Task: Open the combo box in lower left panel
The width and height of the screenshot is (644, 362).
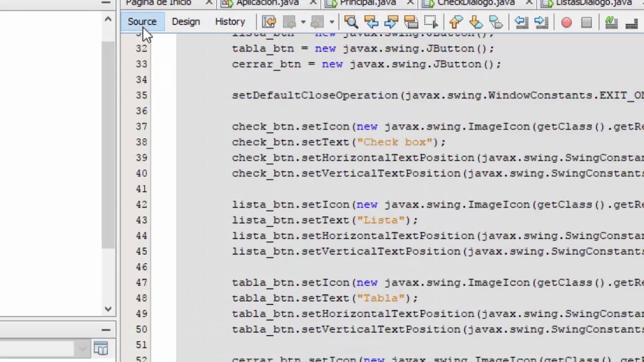Action: coord(82,348)
